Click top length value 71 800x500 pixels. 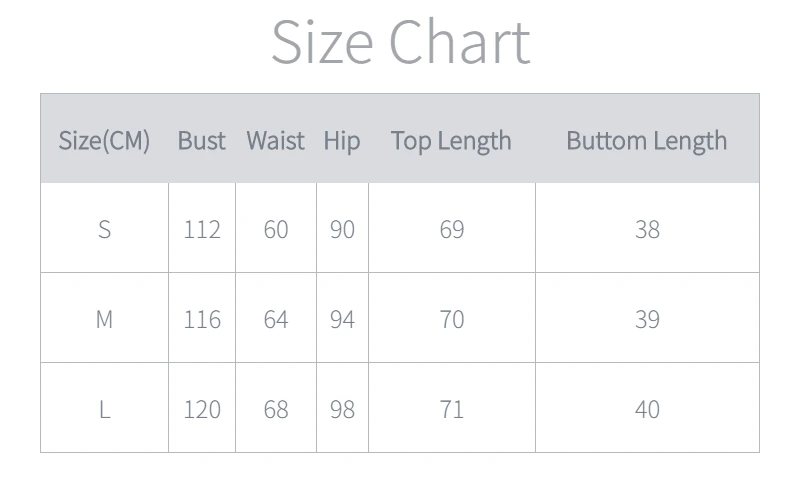pyautogui.click(x=451, y=409)
